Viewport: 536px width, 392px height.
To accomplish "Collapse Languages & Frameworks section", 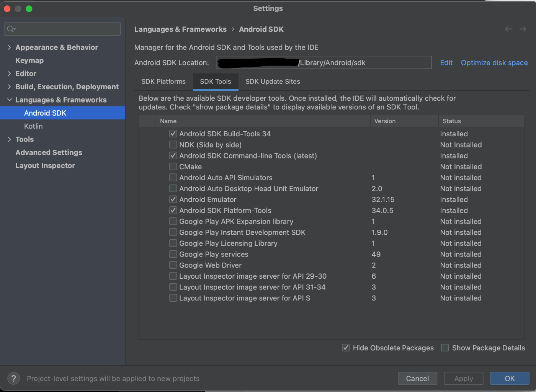I will click(9, 100).
